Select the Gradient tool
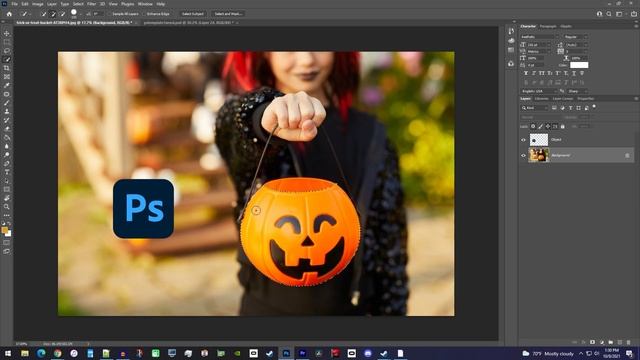Screen dimensions: 640x360 click(7, 137)
